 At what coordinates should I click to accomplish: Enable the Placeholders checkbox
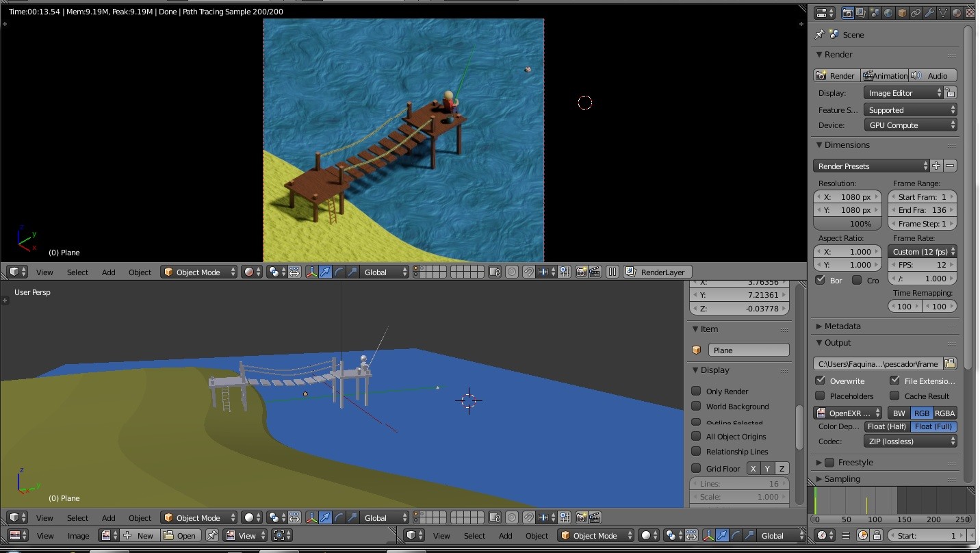(x=820, y=396)
